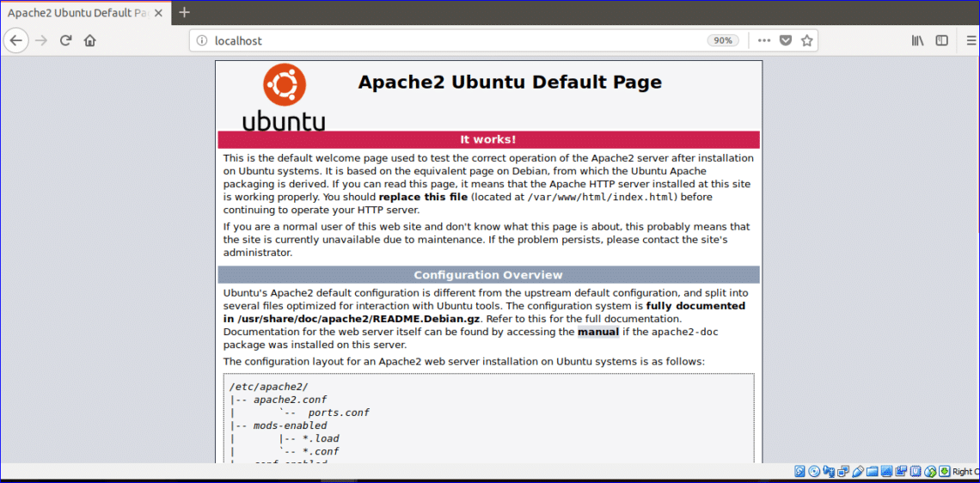Click the VirtualBox audio status icon
The height and width of the screenshot is (483, 980).
829,471
